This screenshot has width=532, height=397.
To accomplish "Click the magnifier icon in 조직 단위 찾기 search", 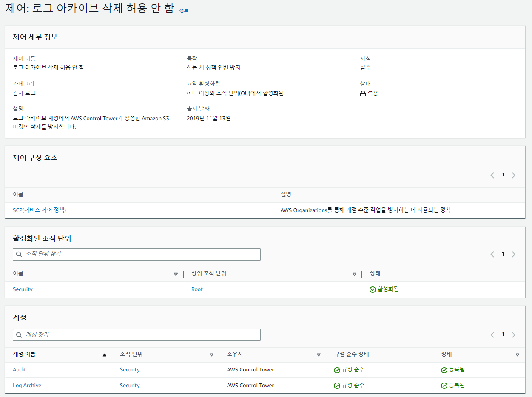I will [x=19, y=254].
